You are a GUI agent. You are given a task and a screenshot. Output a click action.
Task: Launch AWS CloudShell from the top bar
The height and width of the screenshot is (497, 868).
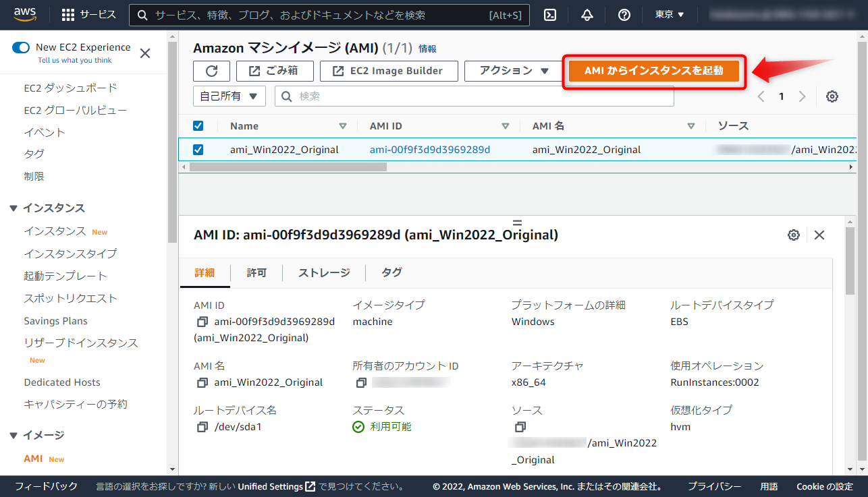pos(549,14)
